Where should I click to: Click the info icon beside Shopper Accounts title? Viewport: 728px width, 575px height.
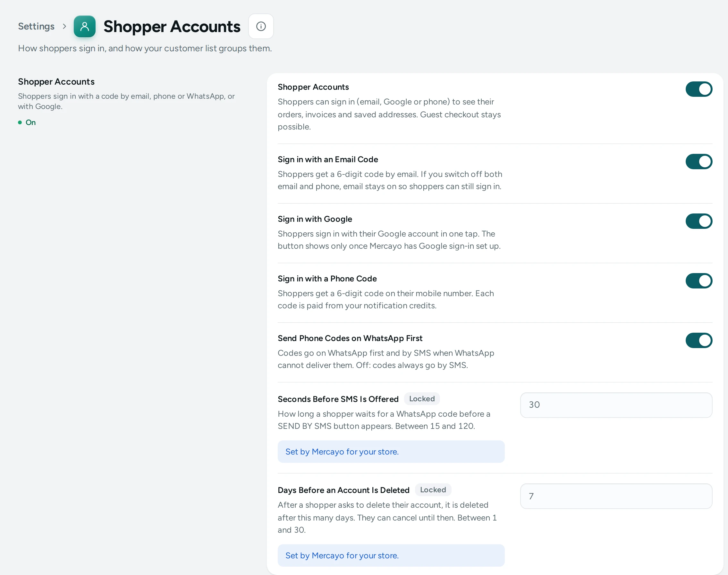click(x=261, y=26)
